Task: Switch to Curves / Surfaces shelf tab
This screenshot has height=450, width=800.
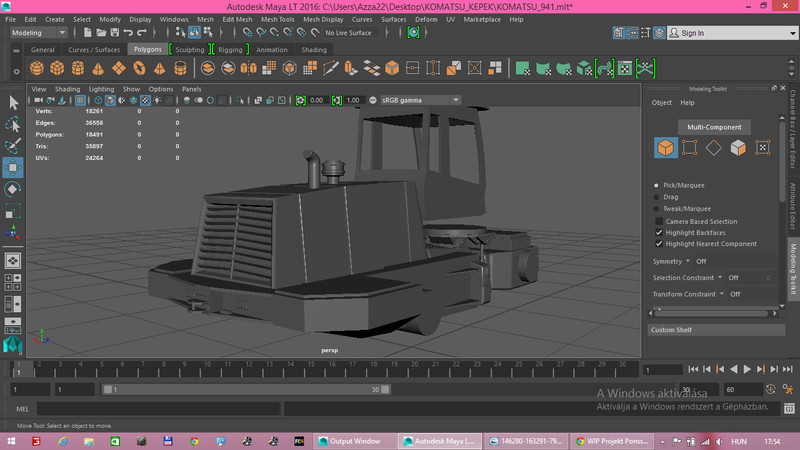Action: click(94, 49)
